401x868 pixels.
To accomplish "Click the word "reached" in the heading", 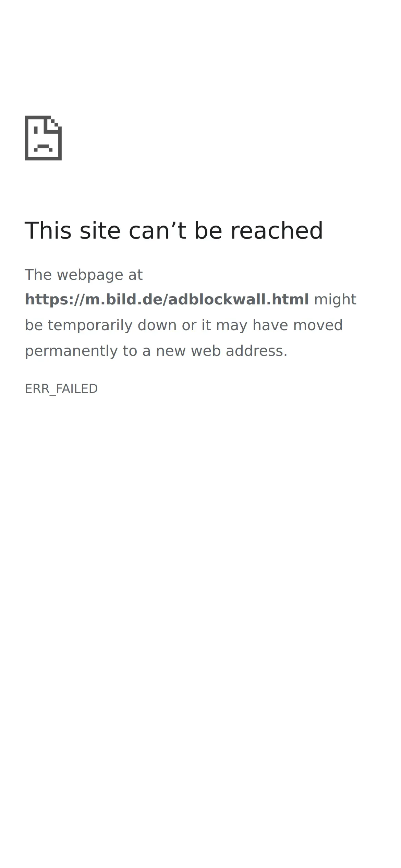I will 277,230.
